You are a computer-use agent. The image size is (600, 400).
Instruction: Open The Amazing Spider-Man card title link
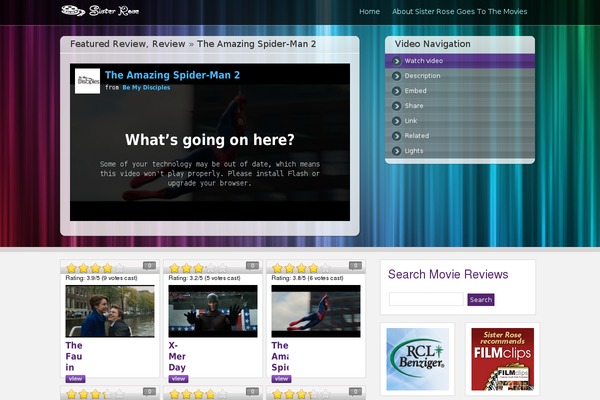[x=280, y=356]
